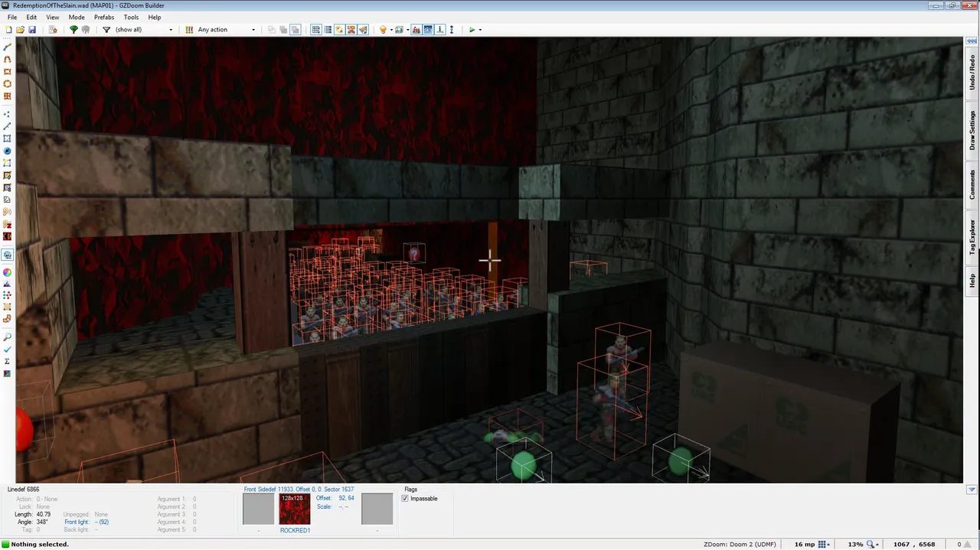Open the Tag Explorer side tab
This screenshot has width=980, height=550.
pos(972,237)
